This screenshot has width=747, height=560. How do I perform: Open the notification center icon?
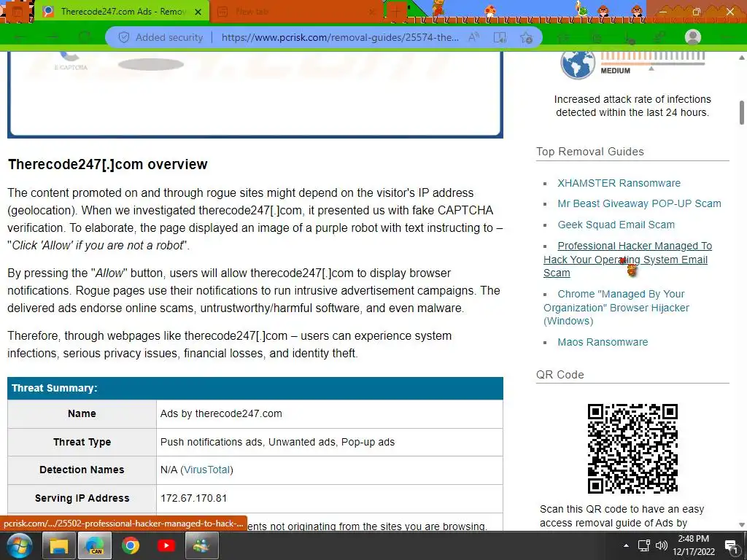(731, 545)
